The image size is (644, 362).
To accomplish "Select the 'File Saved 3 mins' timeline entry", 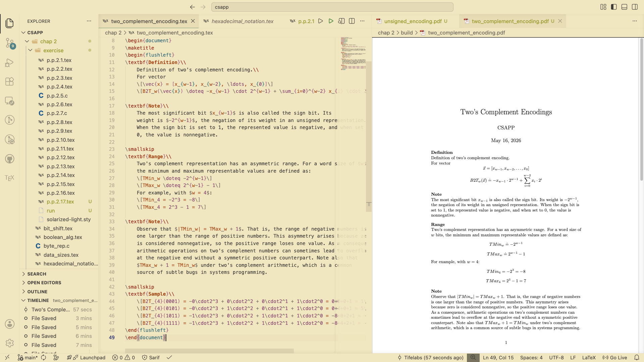I will pos(59,318).
